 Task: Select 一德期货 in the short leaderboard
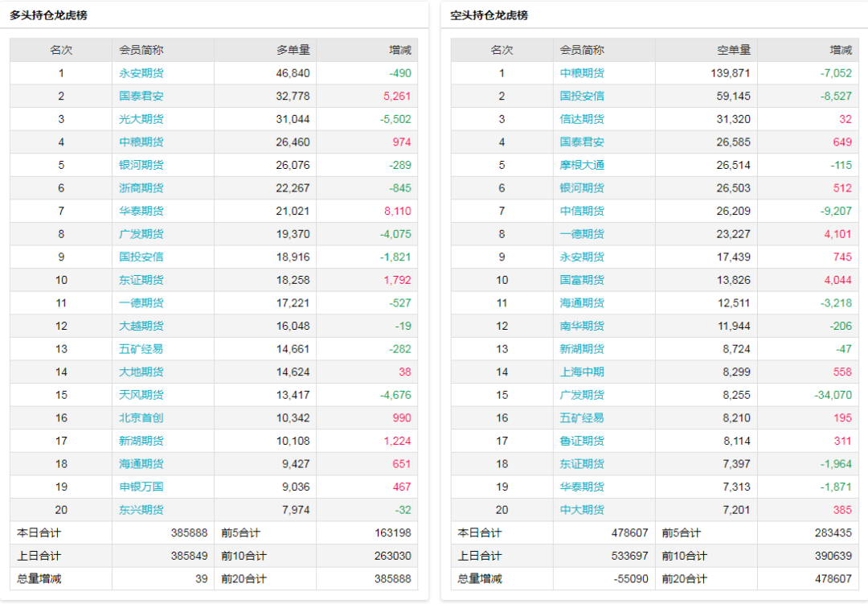tap(583, 233)
